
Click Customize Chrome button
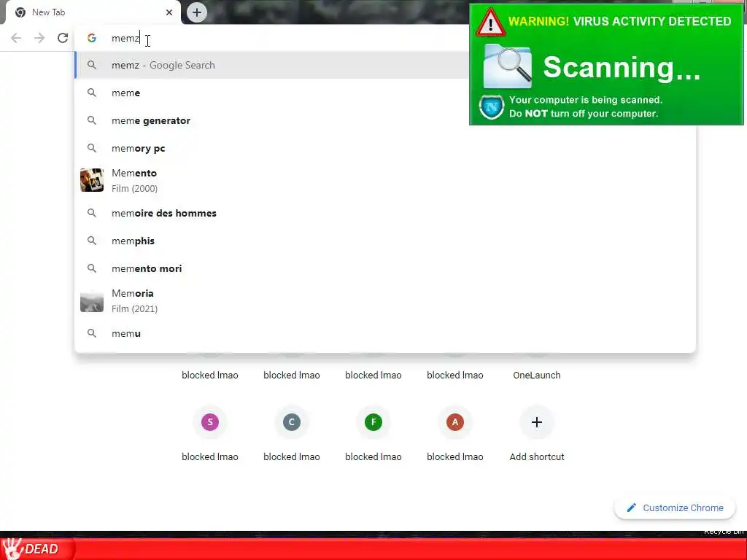(675, 507)
